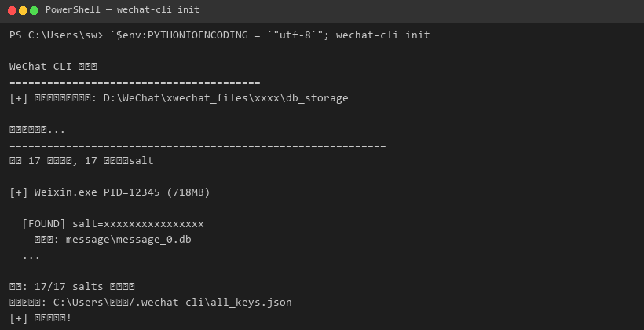Click the '[FOUND] salt=xxxxxxxxxxxxxxxx' line
The image size is (644, 330).
pyautogui.click(x=113, y=224)
